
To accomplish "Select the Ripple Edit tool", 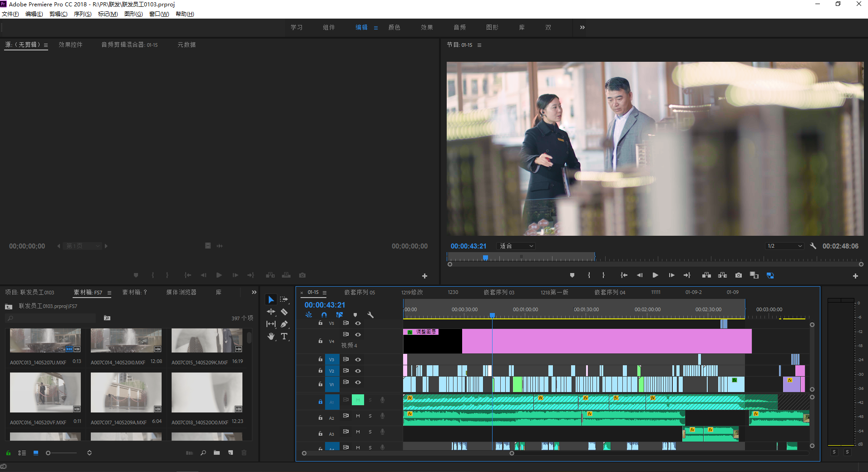I will [271, 312].
